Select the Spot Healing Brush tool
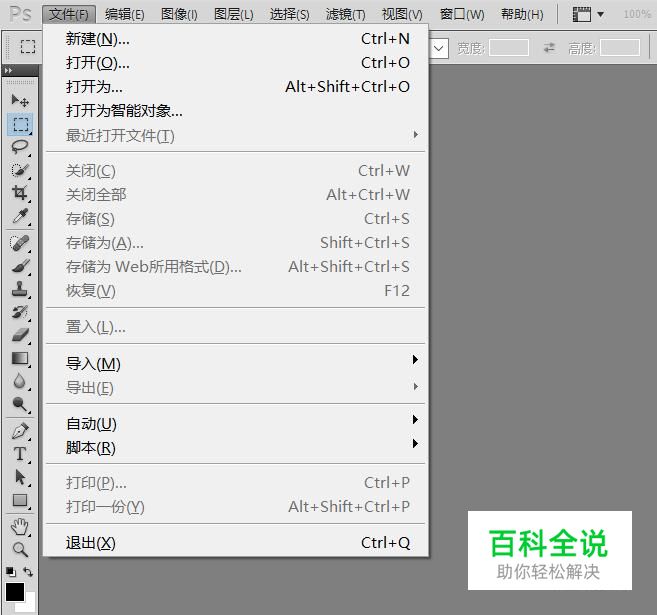 20,243
